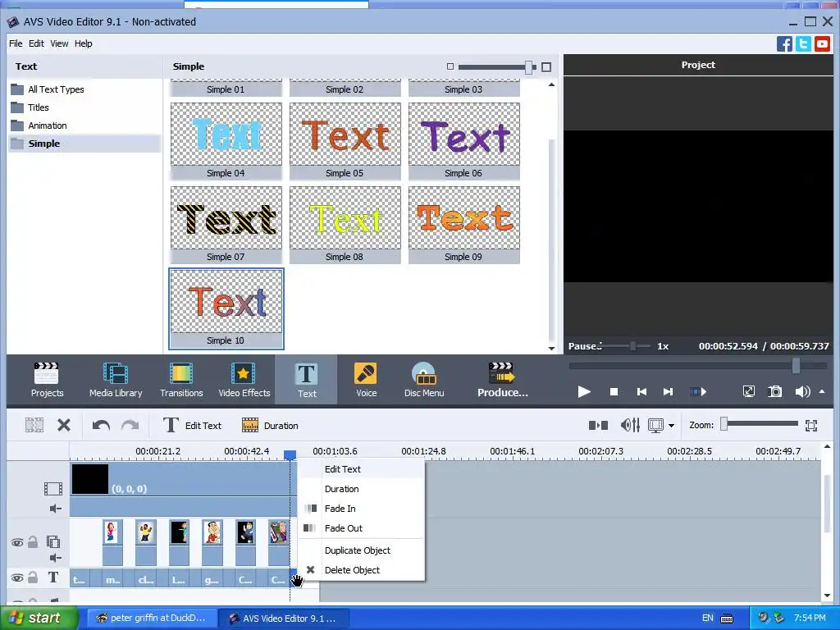Choose Duration from context menu
Viewport: 840px width, 630px height.
361,489
